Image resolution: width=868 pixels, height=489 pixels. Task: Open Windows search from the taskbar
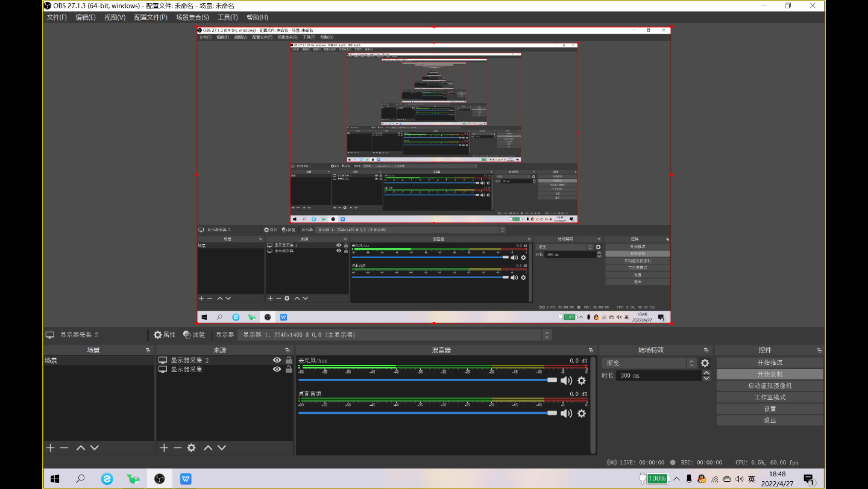80,479
